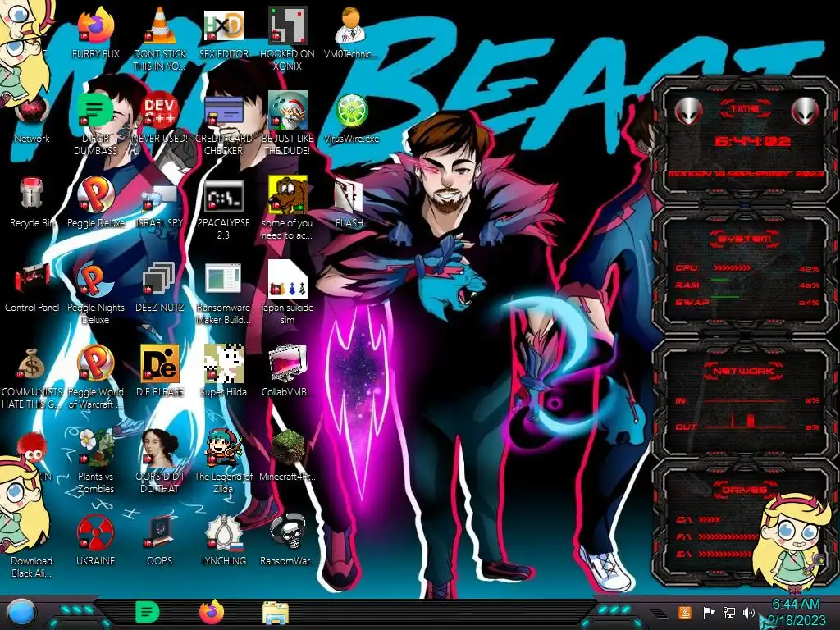This screenshot has height=630, width=840.
Task: Click the Action Center flag tray icon
Action: [709, 613]
